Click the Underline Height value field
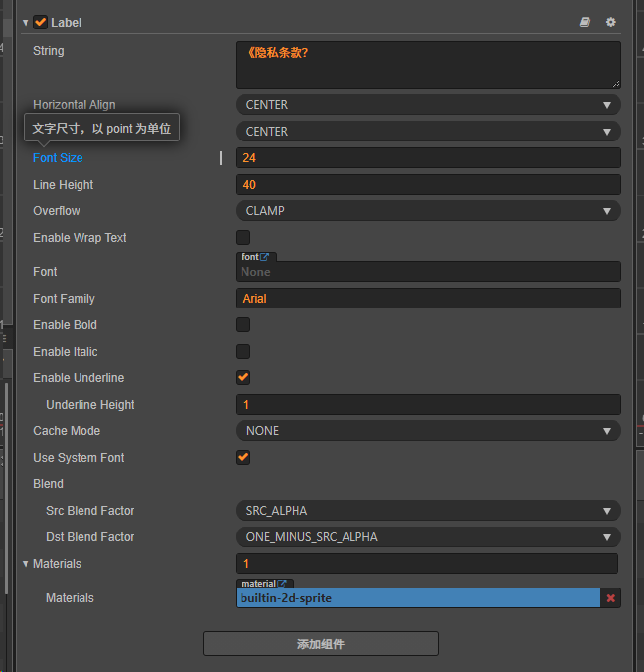 click(428, 405)
